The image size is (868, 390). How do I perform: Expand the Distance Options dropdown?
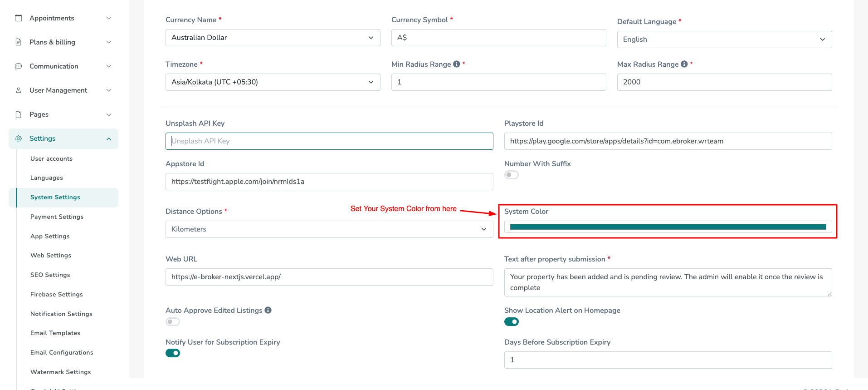(329, 229)
